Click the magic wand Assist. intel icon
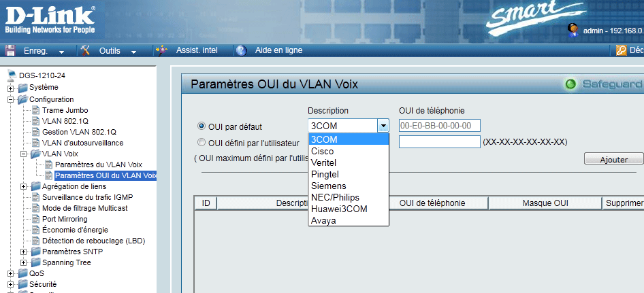Viewport: 644px width, 293px height. (x=161, y=50)
